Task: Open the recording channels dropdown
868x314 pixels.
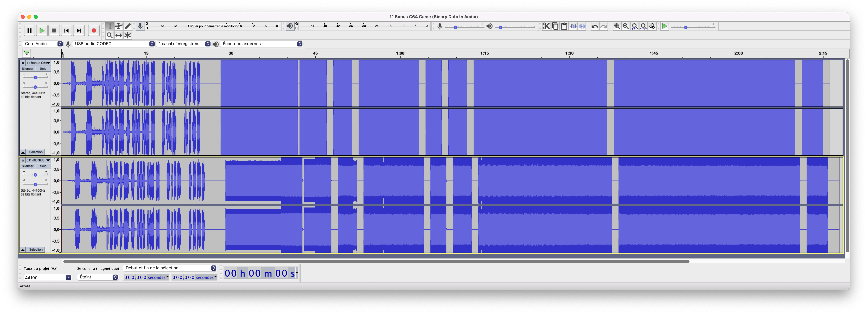Action: [x=184, y=44]
